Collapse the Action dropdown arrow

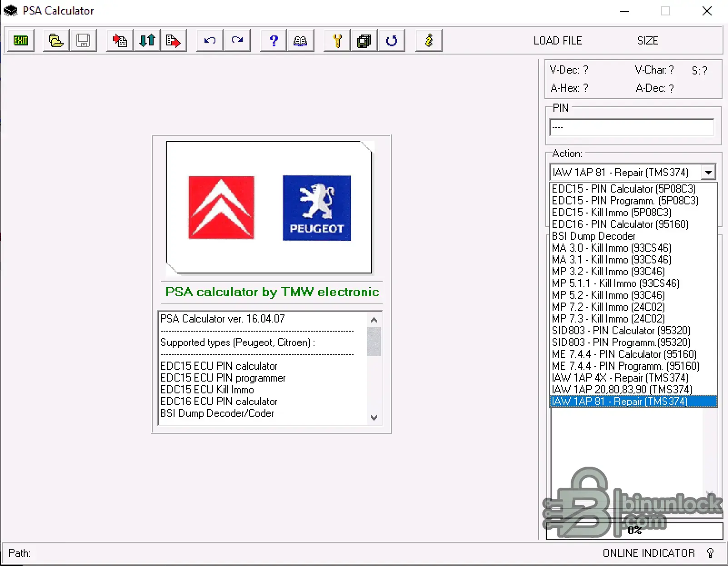708,172
